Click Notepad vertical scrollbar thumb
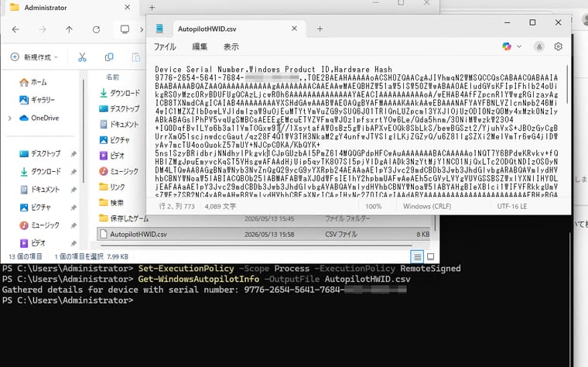588x367 pixels. tap(567, 84)
